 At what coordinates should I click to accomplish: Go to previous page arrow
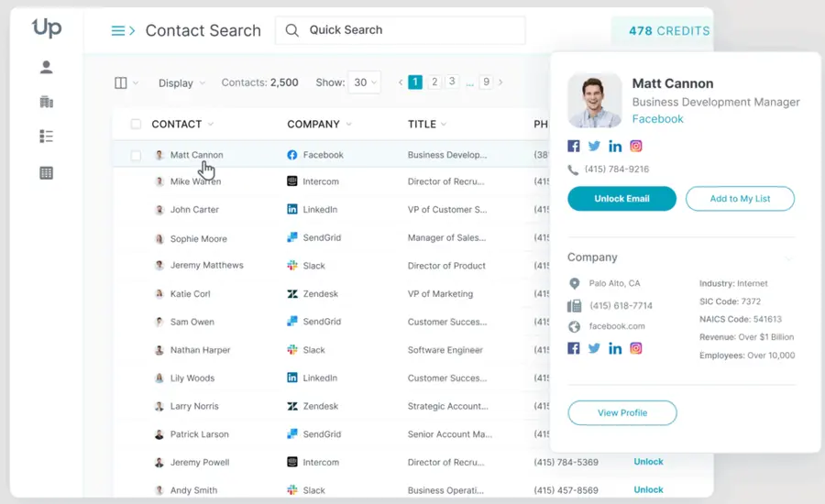(x=401, y=82)
